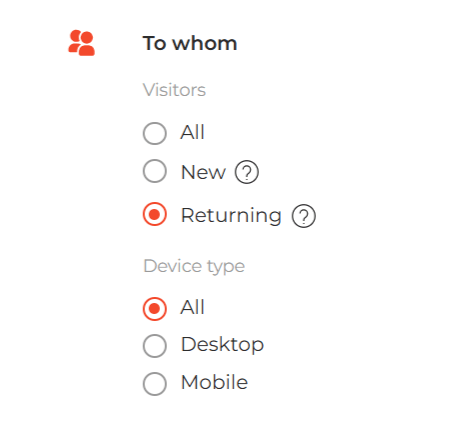Choose the Desktop device type radio button
Viewport: 471px width, 438px height.
155,346
